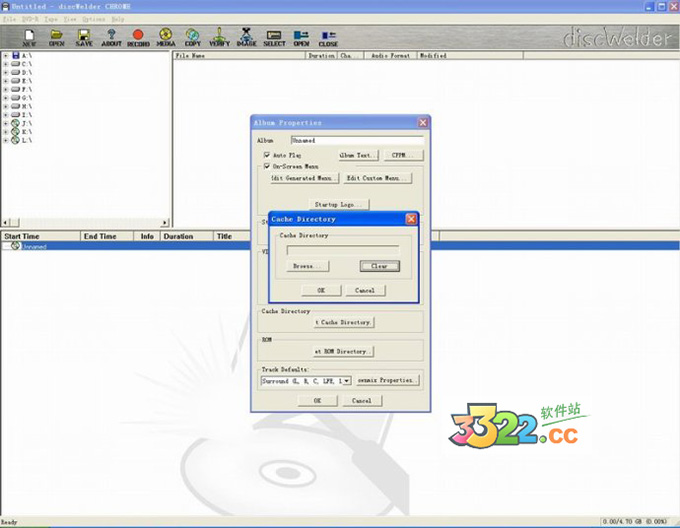Select the K:\ optical drive icon
680x528 pixels.
click(16, 132)
